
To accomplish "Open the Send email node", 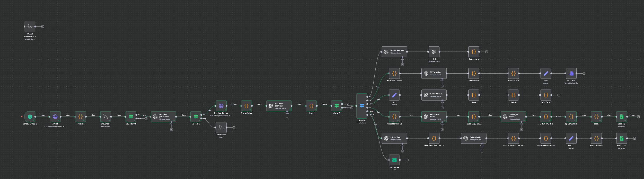I will click(394, 160).
